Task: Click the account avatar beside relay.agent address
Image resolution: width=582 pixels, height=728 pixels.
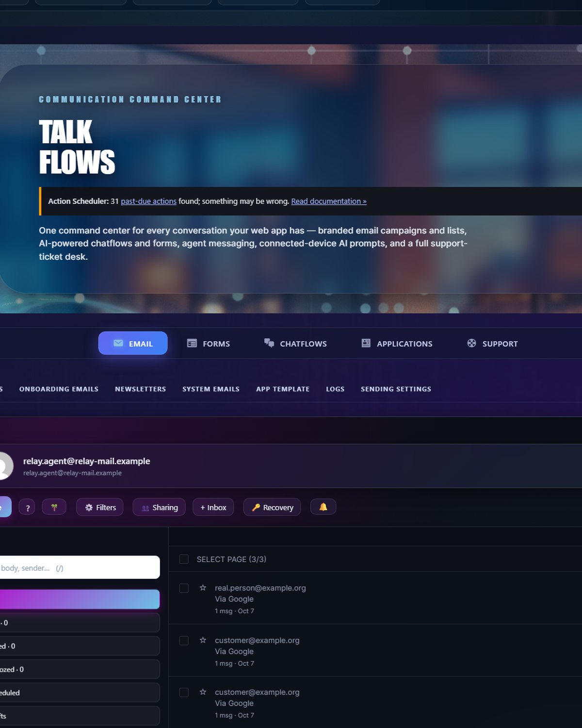Action: point(5,466)
